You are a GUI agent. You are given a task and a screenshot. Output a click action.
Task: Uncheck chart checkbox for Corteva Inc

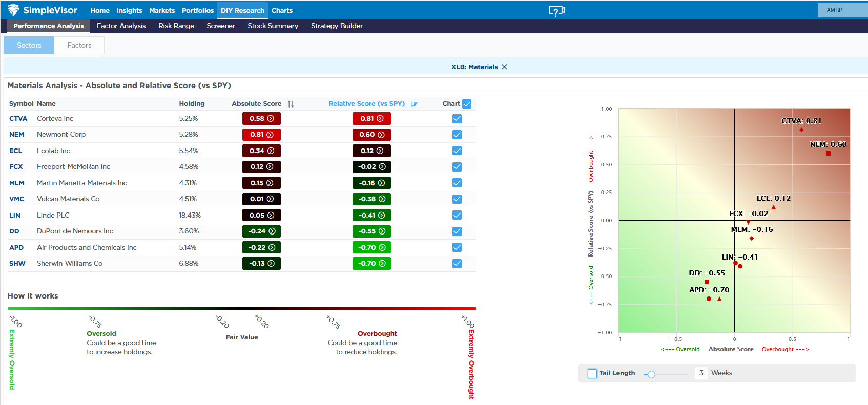pos(457,119)
